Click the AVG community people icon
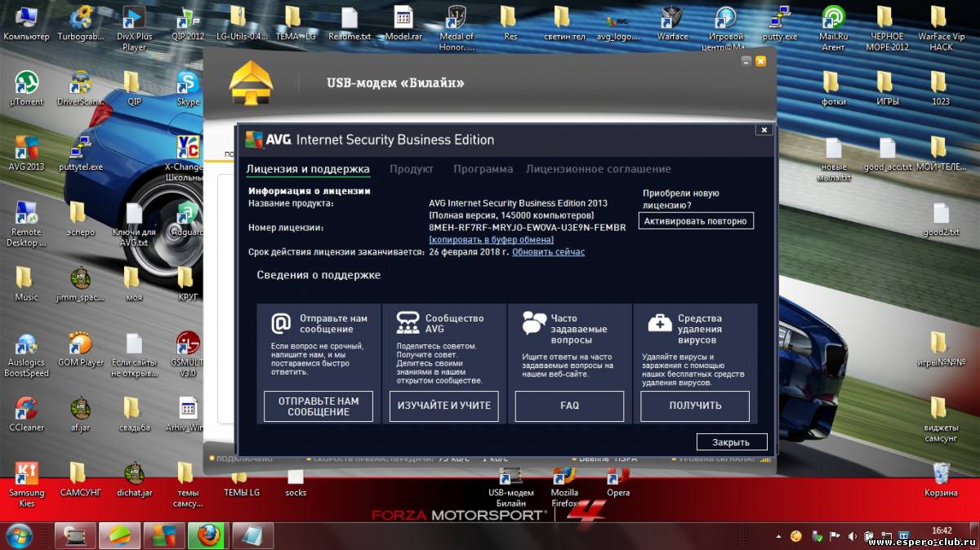Viewport: 980px width, 550px height. coord(408,324)
